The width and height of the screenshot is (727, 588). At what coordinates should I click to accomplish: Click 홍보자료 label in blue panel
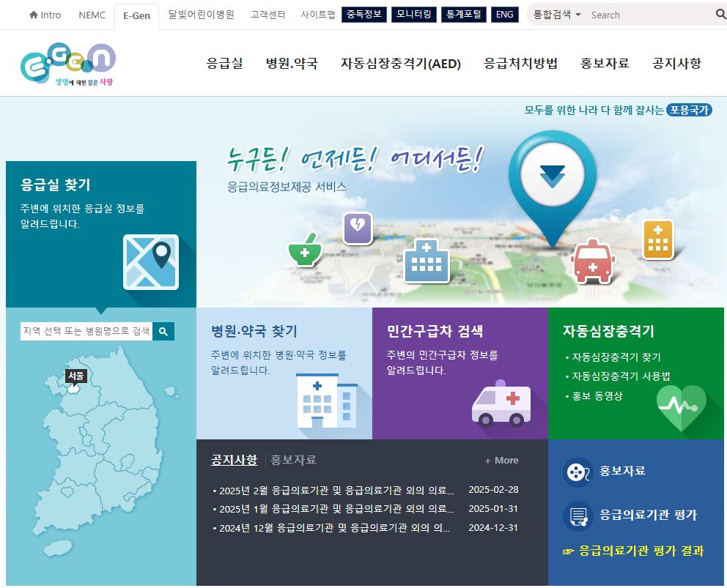click(x=622, y=471)
